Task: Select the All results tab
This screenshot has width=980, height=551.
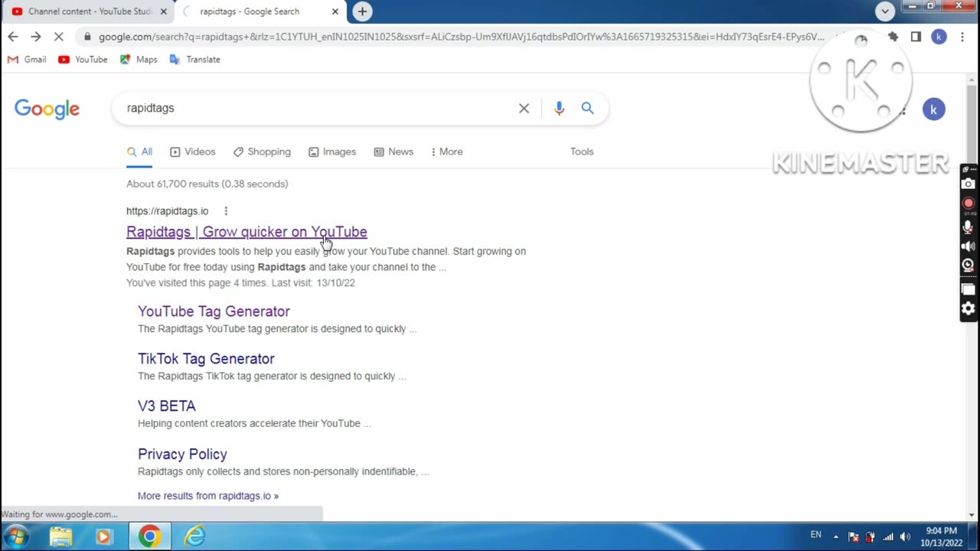Action: [x=139, y=152]
